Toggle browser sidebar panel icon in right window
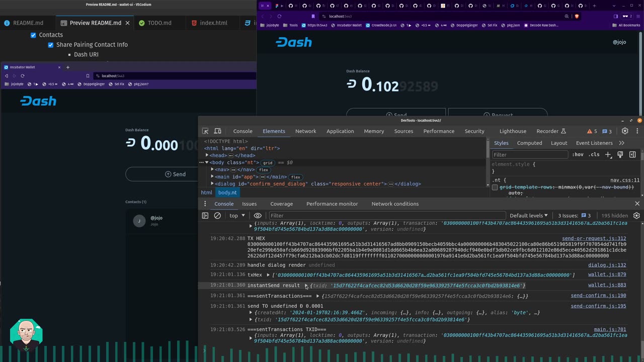 point(615,16)
